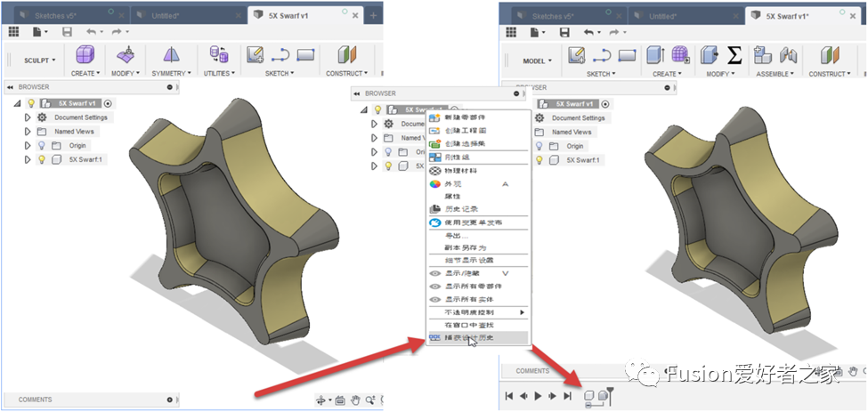
Task: Open UTILITIES dropdown menu
Action: 219,73
